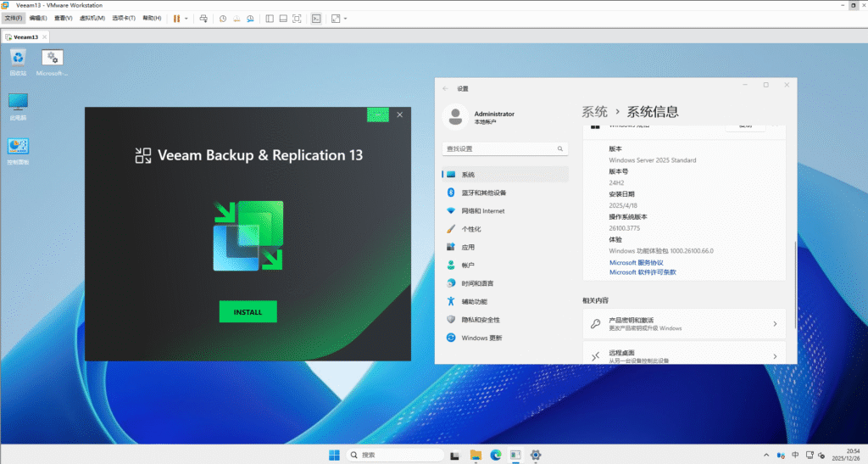Open the 虚拟机(M) menu
The height and width of the screenshot is (464, 868).
click(x=92, y=18)
